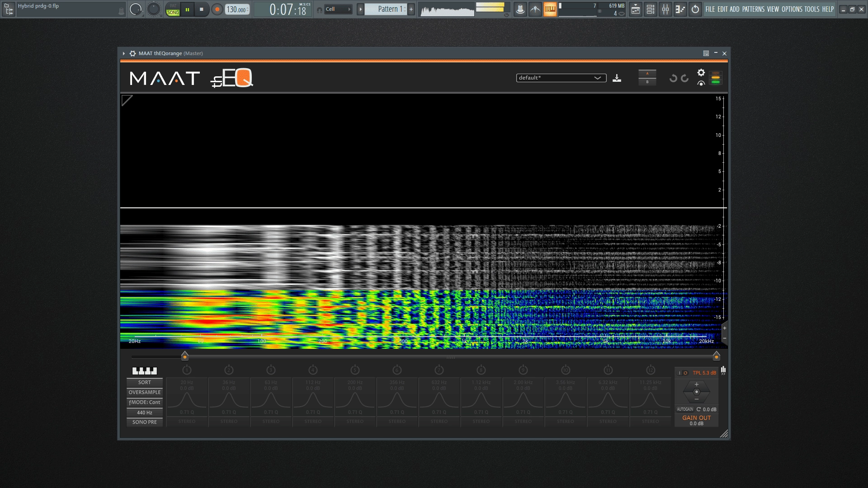
Task: Click the plugin gear icon in title bar
Action: pyautogui.click(x=132, y=53)
